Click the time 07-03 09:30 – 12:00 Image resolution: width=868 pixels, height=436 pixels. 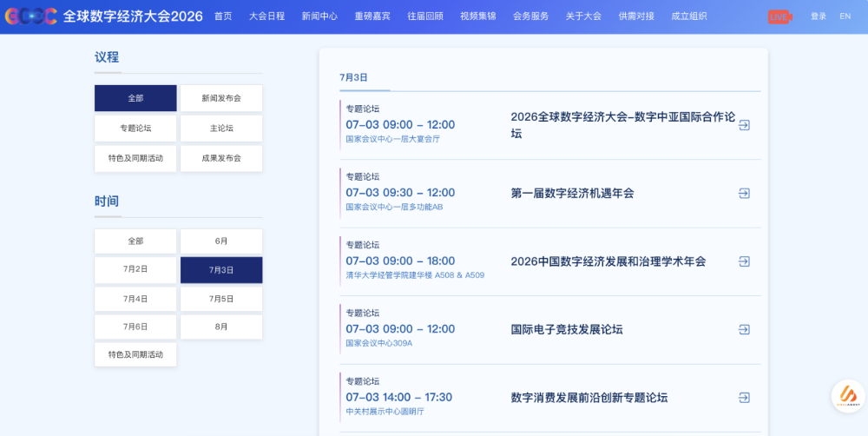pyautogui.click(x=400, y=193)
